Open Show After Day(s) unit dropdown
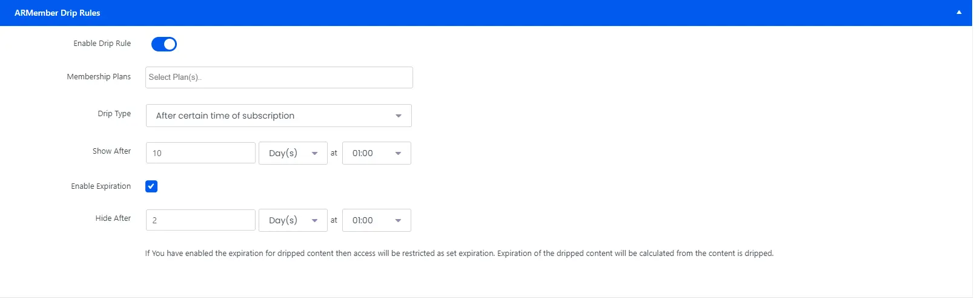980x305 pixels. click(293, 153)
